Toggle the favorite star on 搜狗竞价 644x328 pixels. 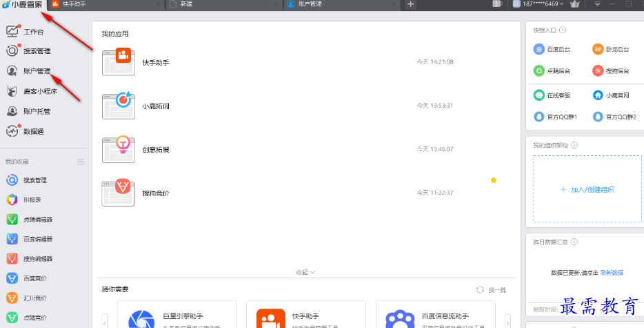[x=494, y=180]
